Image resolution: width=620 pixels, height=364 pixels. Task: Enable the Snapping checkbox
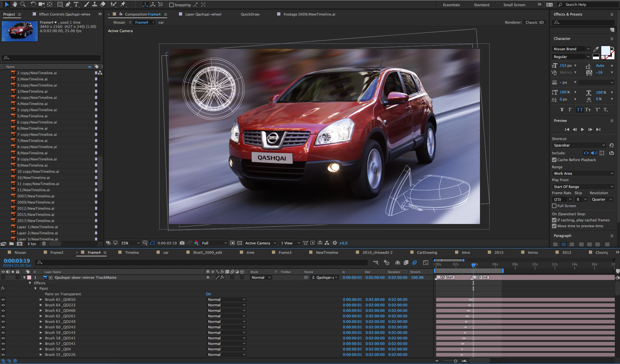pyautogui.click(x=171, y=5)
